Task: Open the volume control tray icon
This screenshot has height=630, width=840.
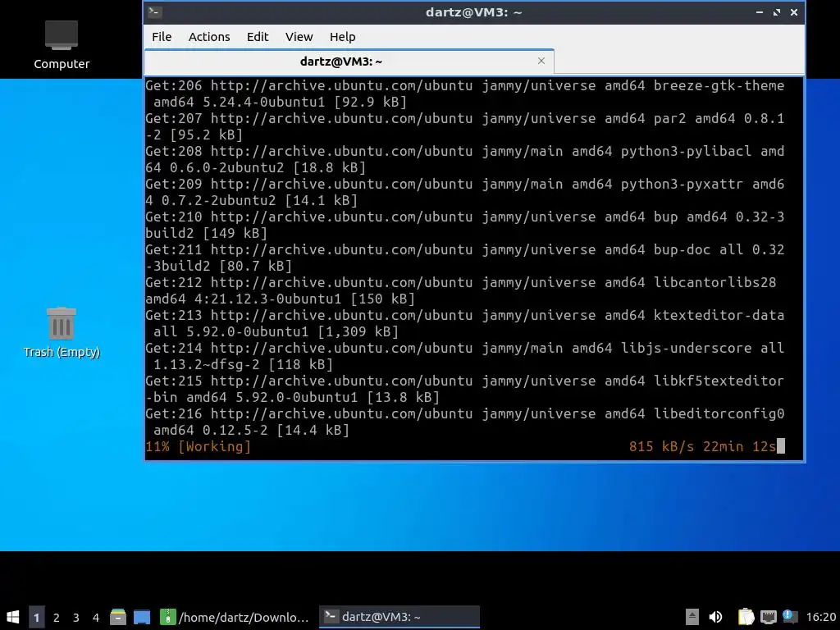Action: pos(715,617)
